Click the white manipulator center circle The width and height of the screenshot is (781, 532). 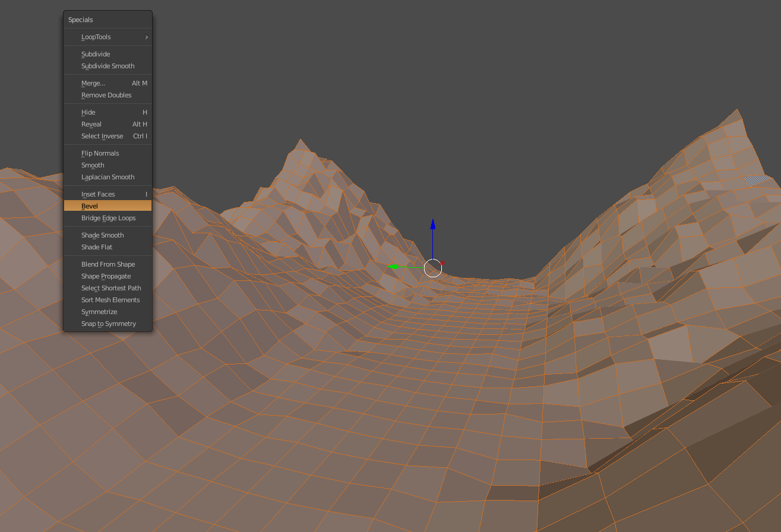tap(433, 268)
